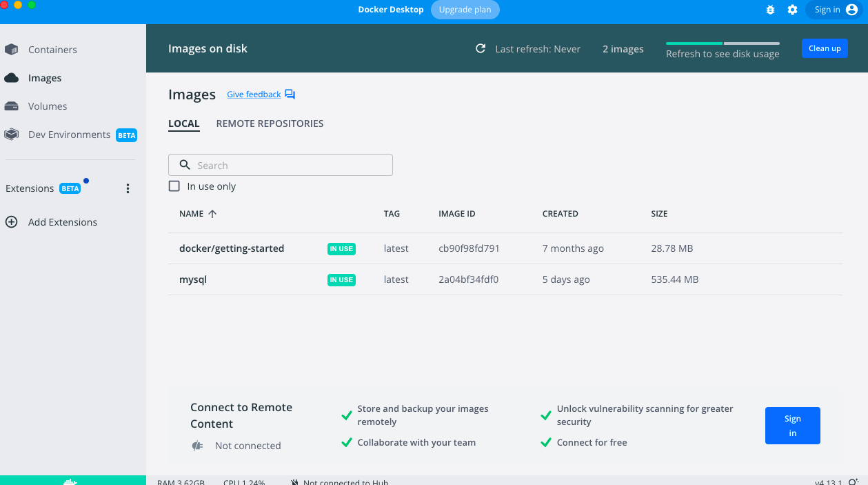
Task: Click the NAME sort arrow
Action: [x=212, y=214]
